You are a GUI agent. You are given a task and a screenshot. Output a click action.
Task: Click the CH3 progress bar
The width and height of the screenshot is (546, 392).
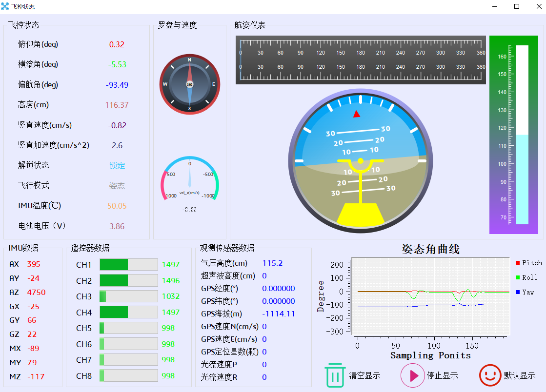128,296
